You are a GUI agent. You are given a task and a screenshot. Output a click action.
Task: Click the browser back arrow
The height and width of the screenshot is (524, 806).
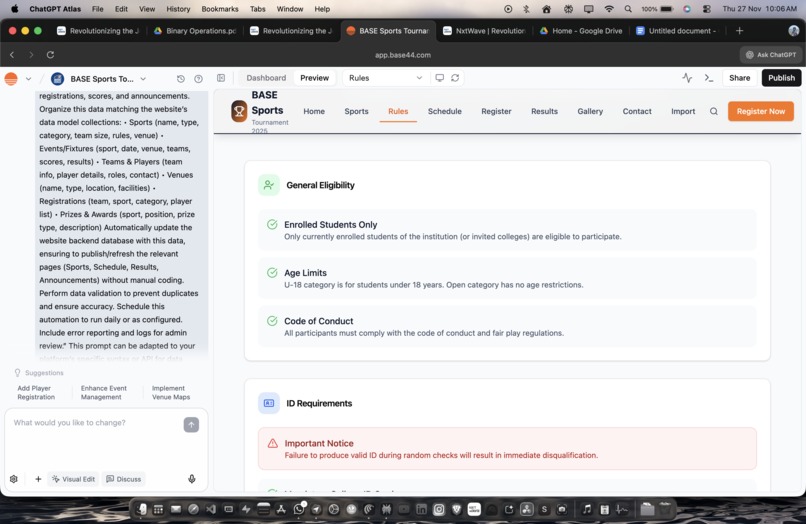point(12,55)
